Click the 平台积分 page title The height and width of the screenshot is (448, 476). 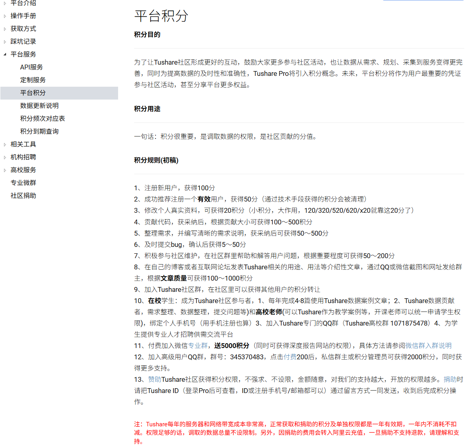(161, 16)
